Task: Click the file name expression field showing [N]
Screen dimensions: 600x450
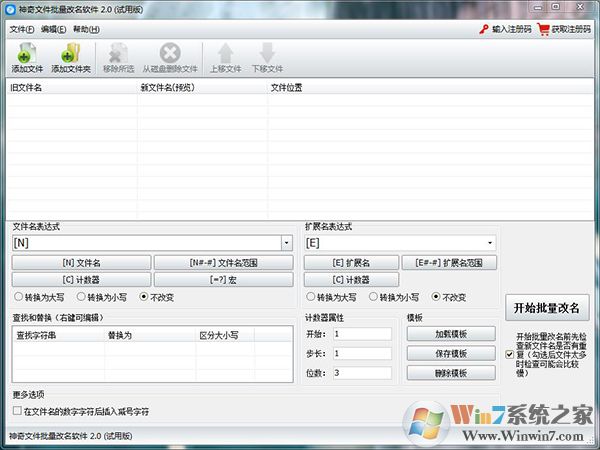Action: (x=147, y=243)
